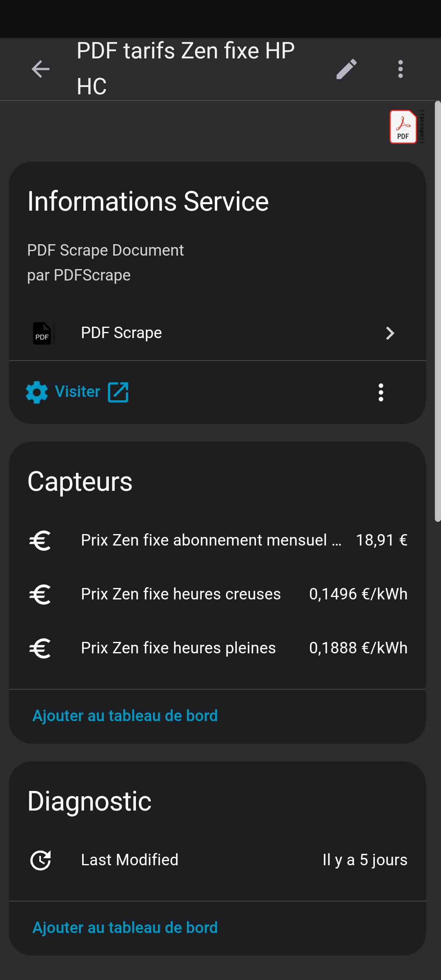441x980 pixels.
Task: Open the top-right overflow menu
Action: coord(401,69)
